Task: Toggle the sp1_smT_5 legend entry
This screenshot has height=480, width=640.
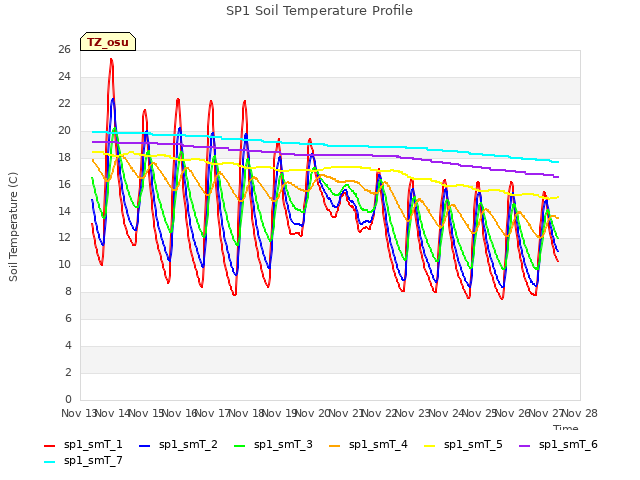Action: click(x=463, y=444)
